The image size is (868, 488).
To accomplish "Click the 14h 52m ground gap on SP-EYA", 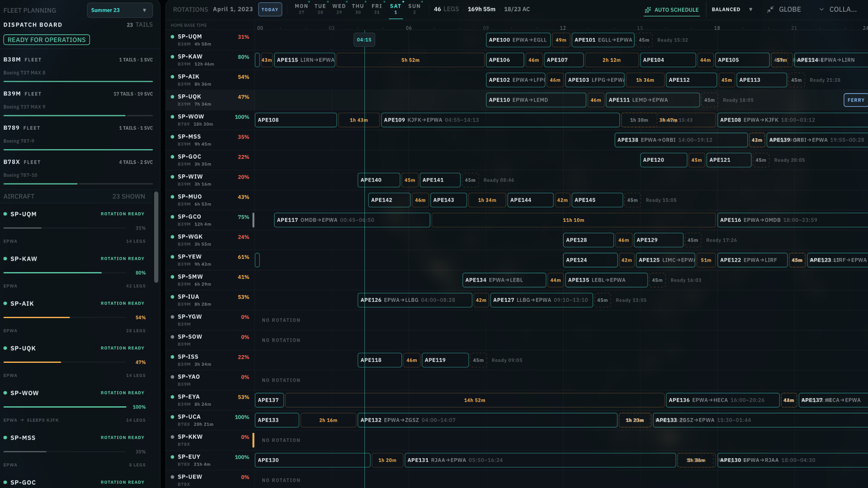I will click(x=475, y=400).
